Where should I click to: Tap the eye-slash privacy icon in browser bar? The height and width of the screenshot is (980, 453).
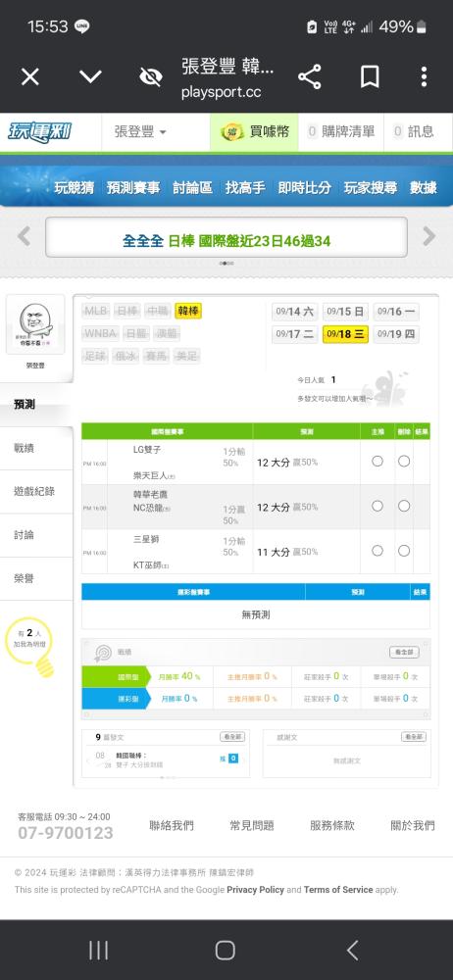click(x=151, y=76)
